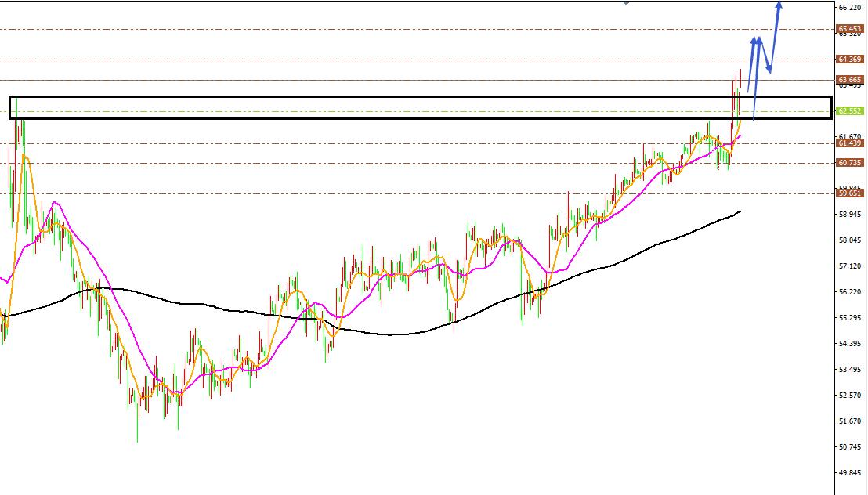Click the tallest blue arrow's arrowhead
This screenshot has height=495, width=868.
(x=779, y=5)
